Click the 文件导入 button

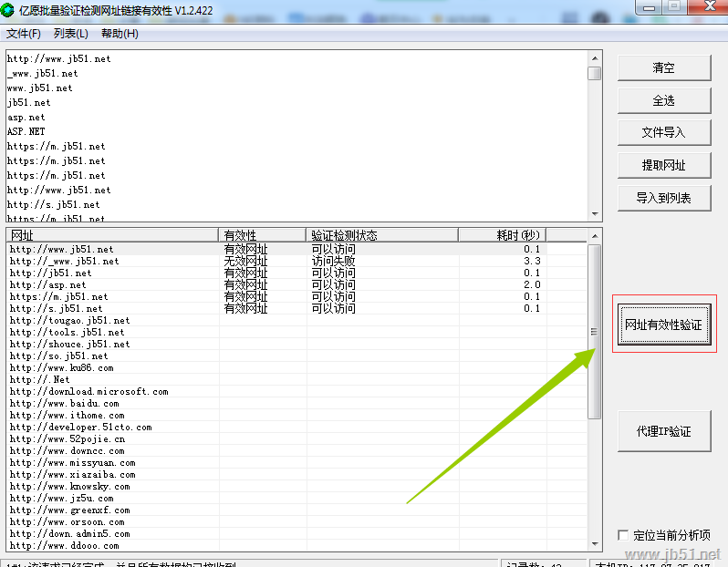click(x=664, y=133)
